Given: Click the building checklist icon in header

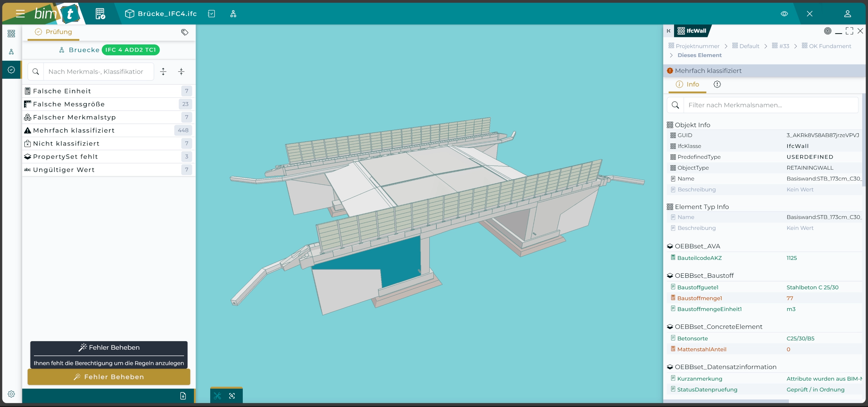Looking at the screenshot, I should (x=100, y=14).
